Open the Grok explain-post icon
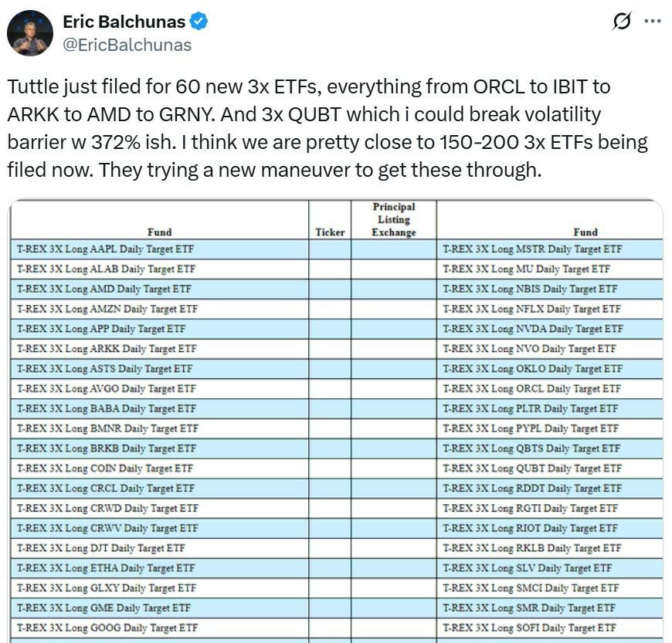 621,22
